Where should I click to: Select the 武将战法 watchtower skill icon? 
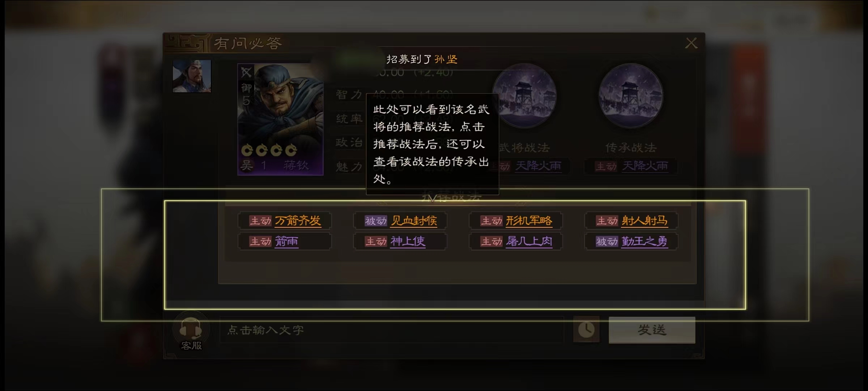coord(524,96)
